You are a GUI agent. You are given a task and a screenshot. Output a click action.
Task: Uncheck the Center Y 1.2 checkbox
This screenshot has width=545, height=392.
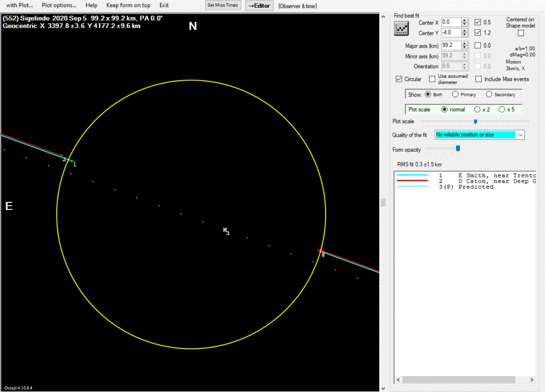478,33
